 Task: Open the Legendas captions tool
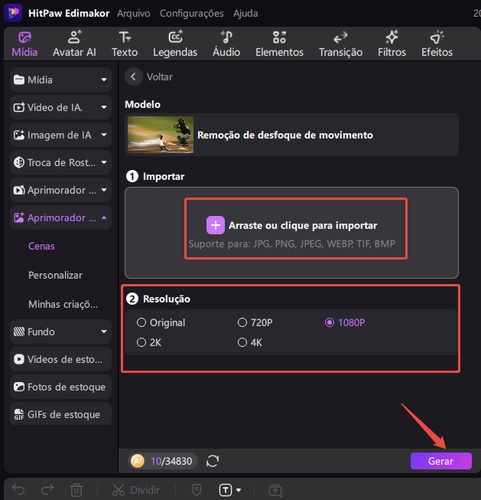175,44
